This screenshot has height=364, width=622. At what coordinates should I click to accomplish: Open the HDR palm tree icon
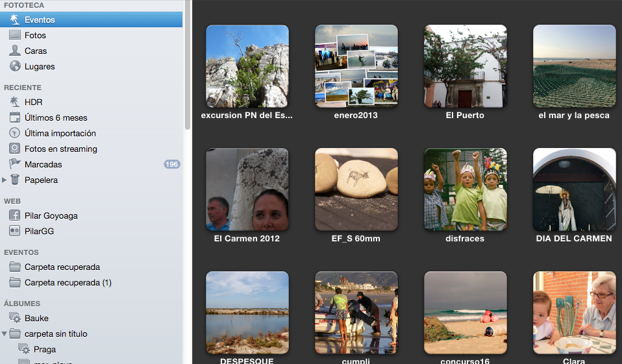[x=15, y=101]
